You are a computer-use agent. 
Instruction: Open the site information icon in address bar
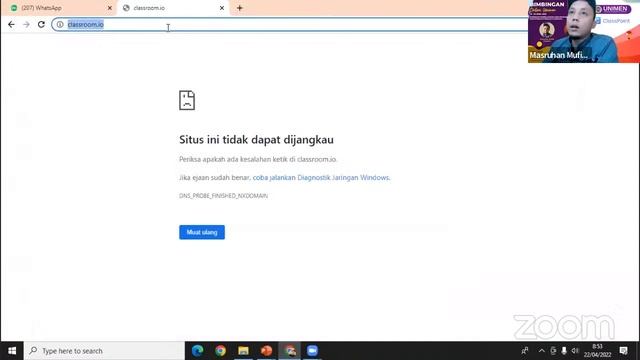click(60, 24)
